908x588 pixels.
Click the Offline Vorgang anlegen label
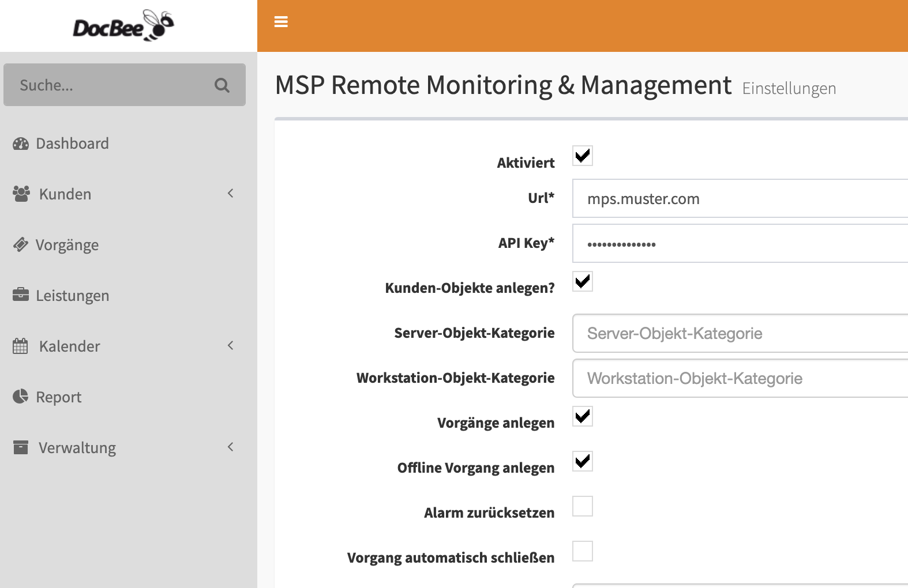click(x=476, y=468)
